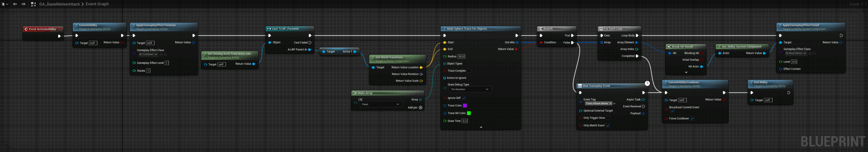
Task: Edit Stacks value field
Action: click(148, 71)
